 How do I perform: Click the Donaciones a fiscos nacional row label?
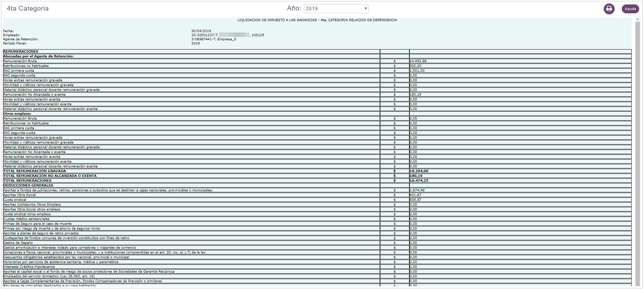pyautogui.click(x=104, y=252)
